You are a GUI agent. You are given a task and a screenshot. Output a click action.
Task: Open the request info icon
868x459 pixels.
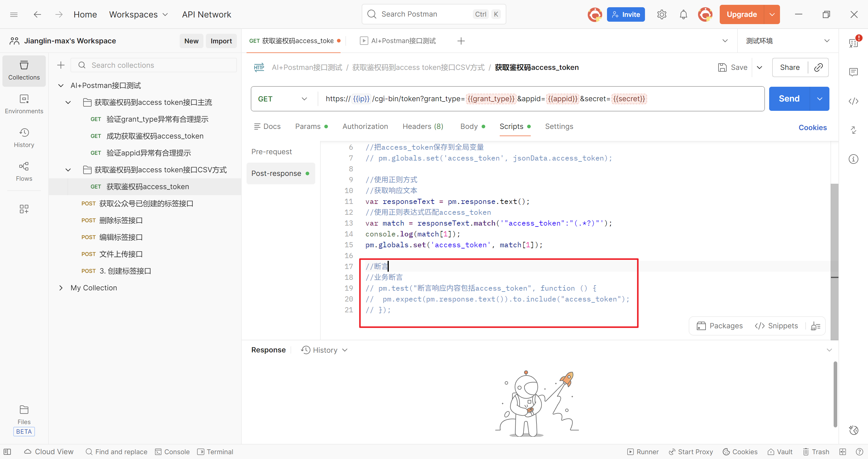(853, 159)
